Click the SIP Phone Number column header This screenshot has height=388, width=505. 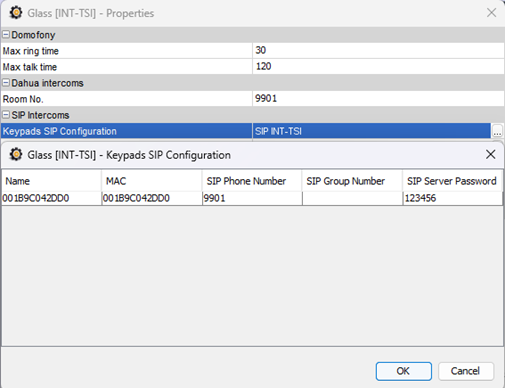point(252,181)
